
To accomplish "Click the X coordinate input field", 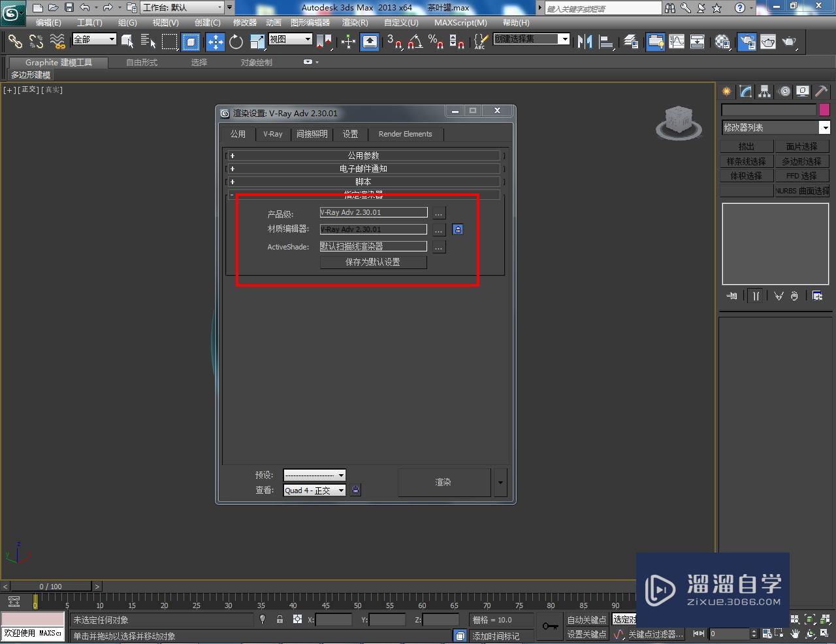I will (334, 620).
